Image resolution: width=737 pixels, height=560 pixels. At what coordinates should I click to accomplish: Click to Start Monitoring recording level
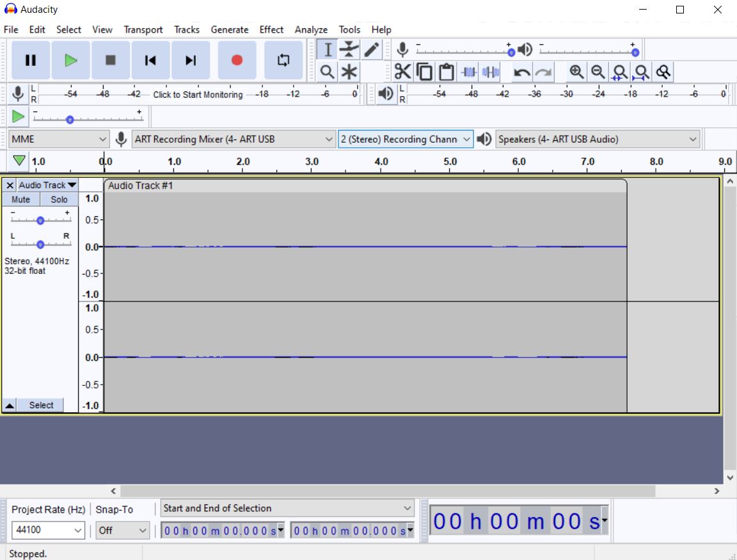(198, 95)
